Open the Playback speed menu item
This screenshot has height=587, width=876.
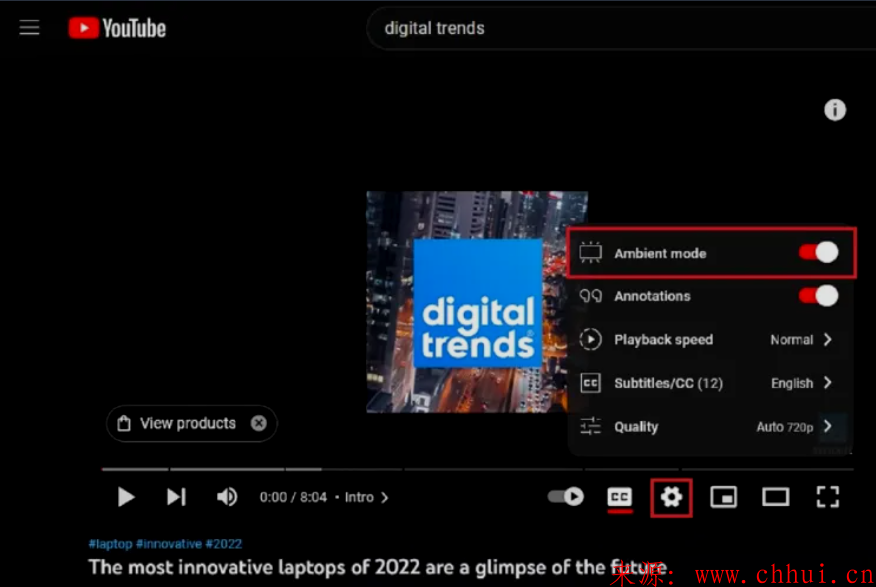coord(711,340)
